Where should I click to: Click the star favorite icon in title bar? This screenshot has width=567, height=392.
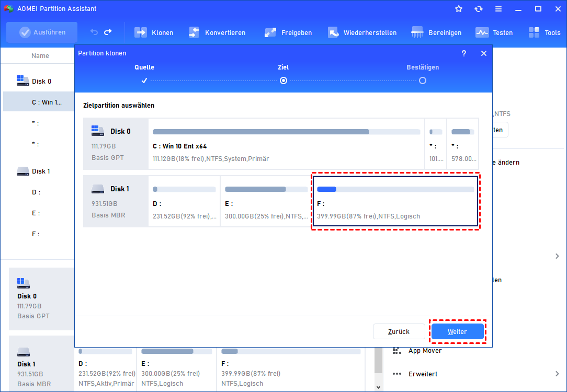point(459,9)
